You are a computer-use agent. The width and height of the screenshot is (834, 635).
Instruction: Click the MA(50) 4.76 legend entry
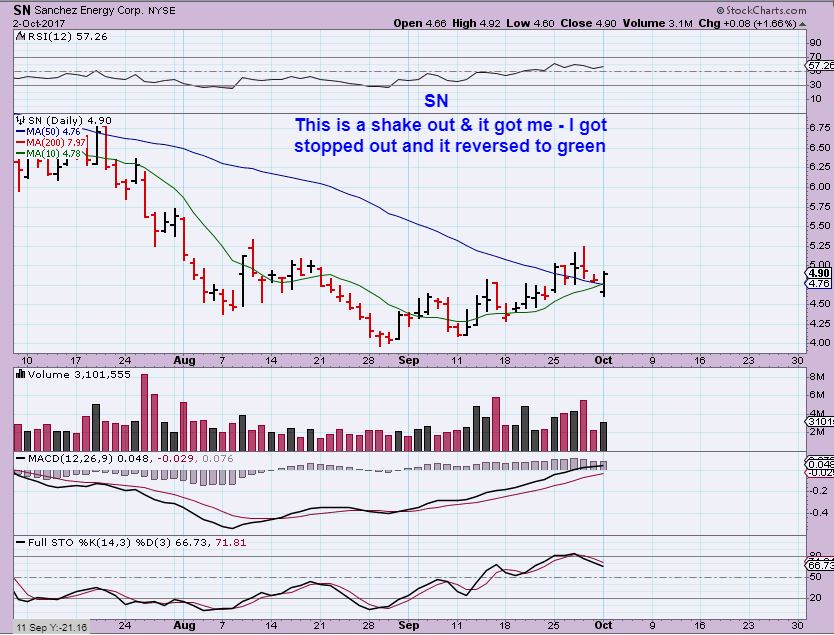point(48,131)
